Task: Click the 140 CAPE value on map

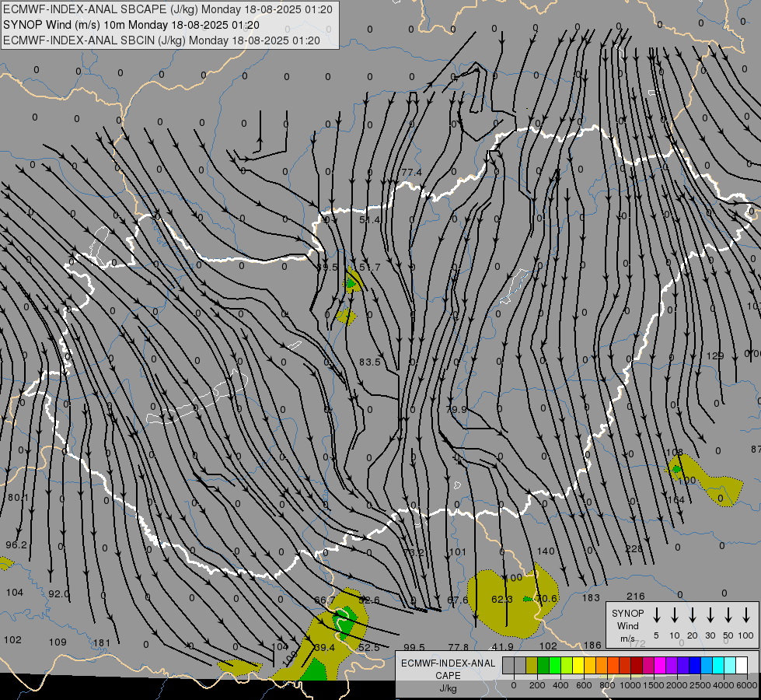Action: 546,551
